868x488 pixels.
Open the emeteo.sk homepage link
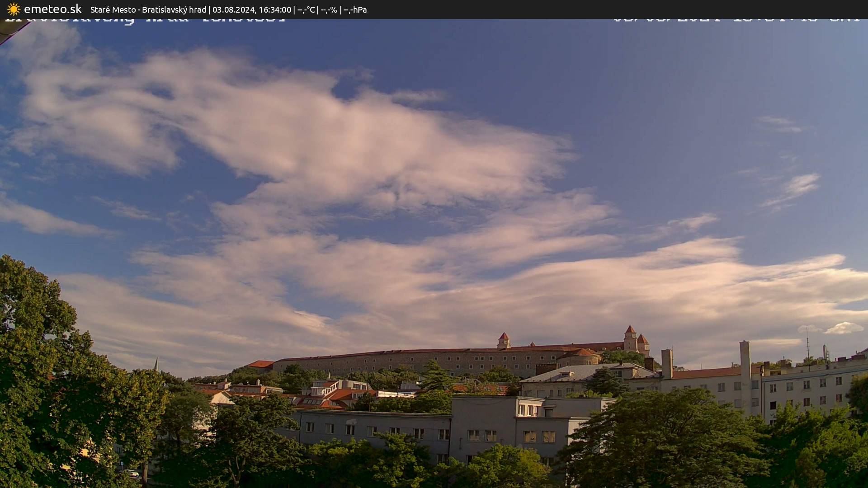(x=53, y=9)
